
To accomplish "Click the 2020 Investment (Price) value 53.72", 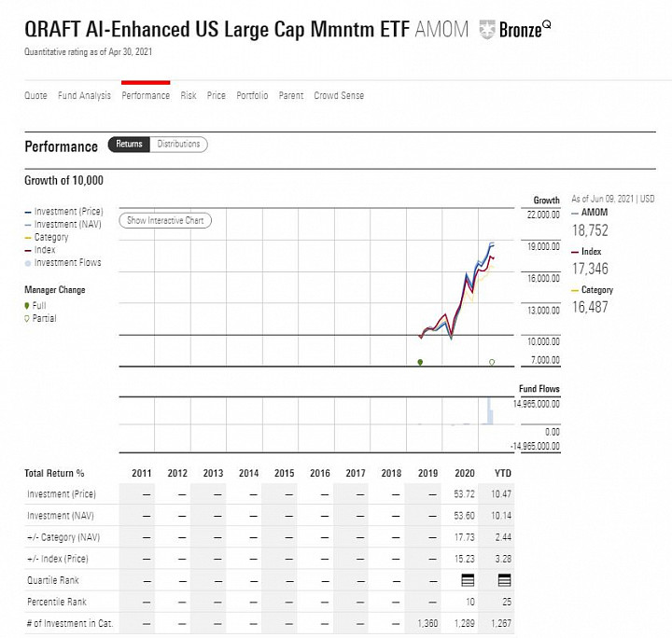I will (x=464, y=494).
